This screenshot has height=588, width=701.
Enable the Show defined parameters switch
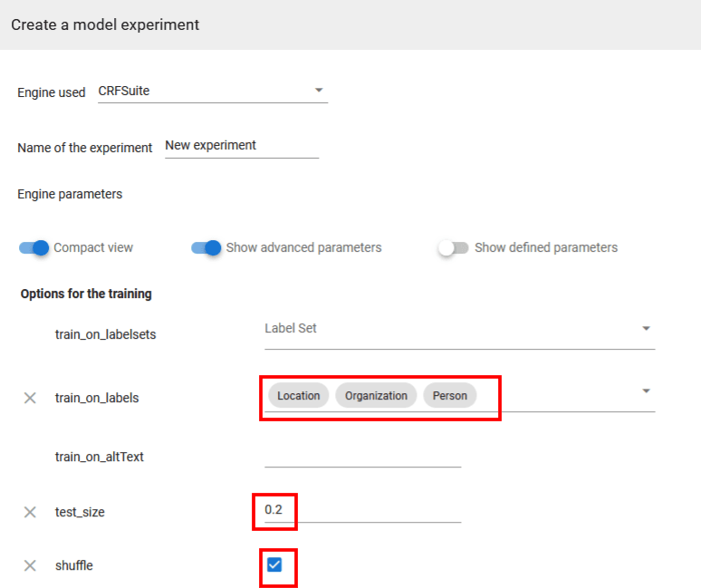pos(453,248)
